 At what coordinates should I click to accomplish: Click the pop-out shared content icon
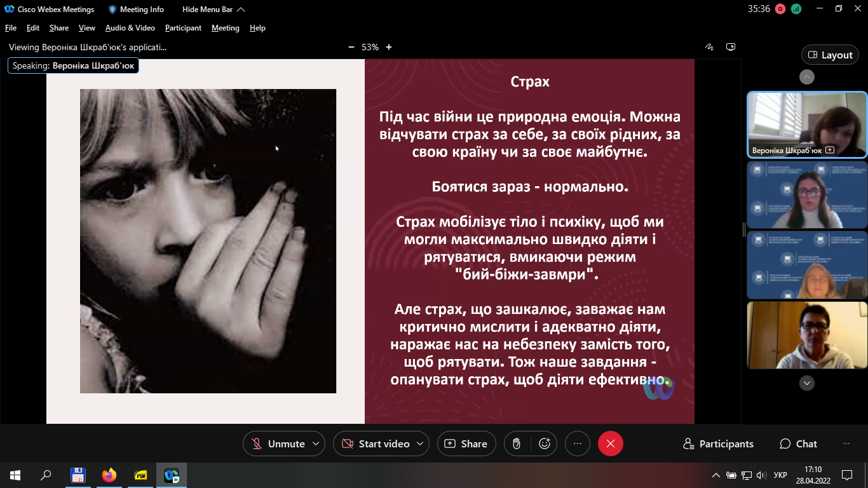coord(731,47)
